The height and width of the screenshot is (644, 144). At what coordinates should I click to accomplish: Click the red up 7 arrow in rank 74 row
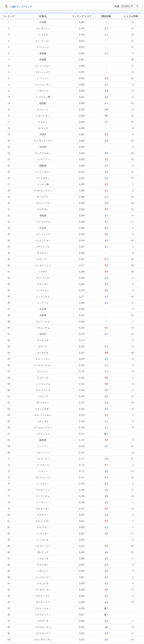coord(106,478)
